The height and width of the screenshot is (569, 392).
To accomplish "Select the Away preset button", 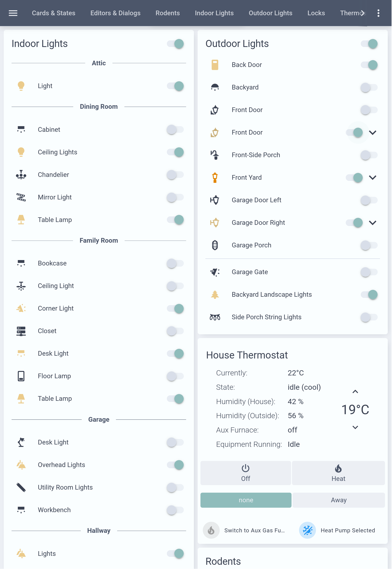I will (x=339, y=501).
